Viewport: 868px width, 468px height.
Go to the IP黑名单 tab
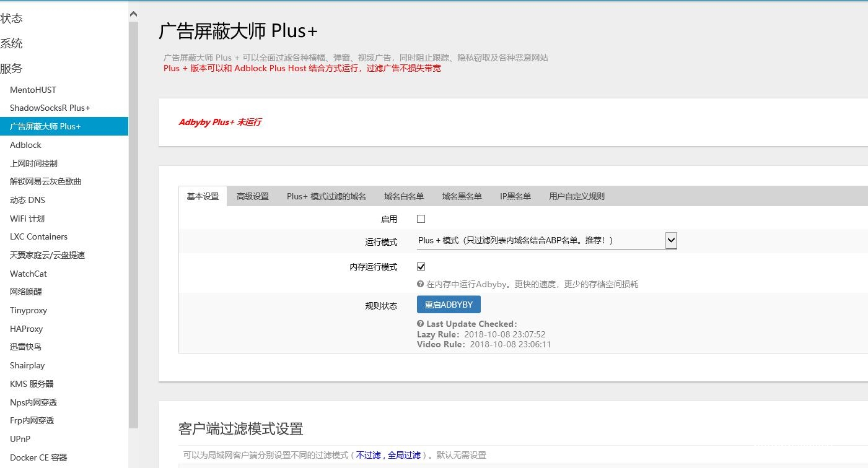pyautogui.click(x=515, y=196)
